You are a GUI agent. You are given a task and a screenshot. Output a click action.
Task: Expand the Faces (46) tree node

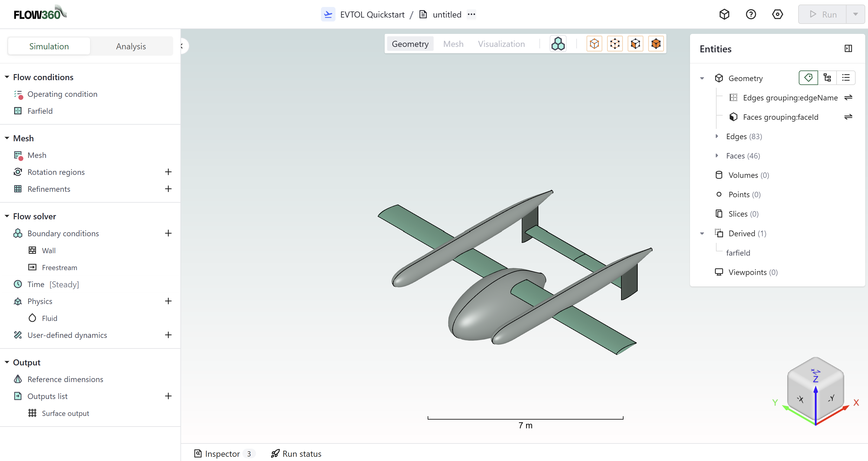pyautogui.click(x=717, y=156)
